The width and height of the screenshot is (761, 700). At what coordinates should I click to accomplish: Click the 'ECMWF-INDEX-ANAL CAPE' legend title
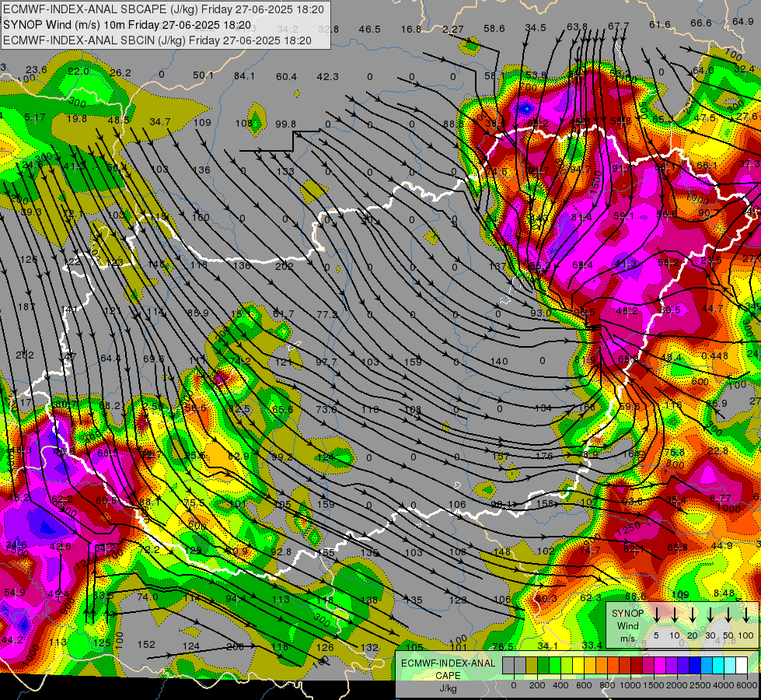pyautogui.click(x=448, y=669)
